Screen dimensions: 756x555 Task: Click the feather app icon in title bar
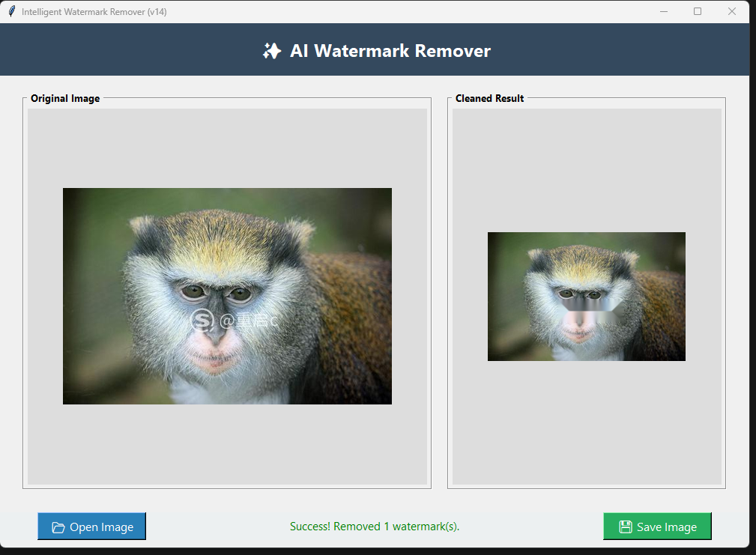click(11, 11)
